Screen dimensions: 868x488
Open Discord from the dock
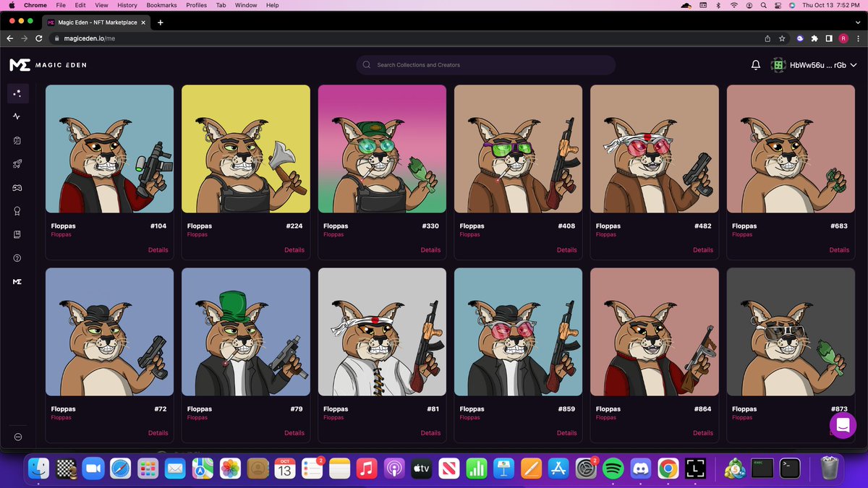click(x=640, y=468)
